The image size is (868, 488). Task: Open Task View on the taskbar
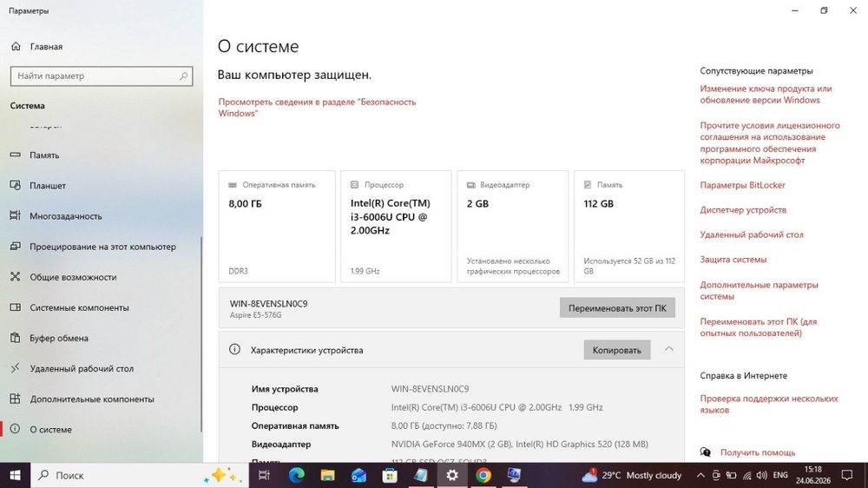(x=264, y=475)
